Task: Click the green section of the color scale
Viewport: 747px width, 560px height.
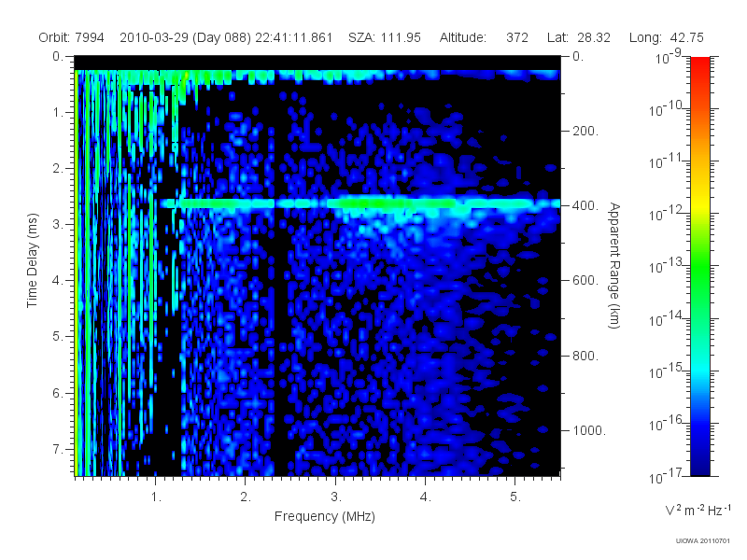Action: (699, 273)
